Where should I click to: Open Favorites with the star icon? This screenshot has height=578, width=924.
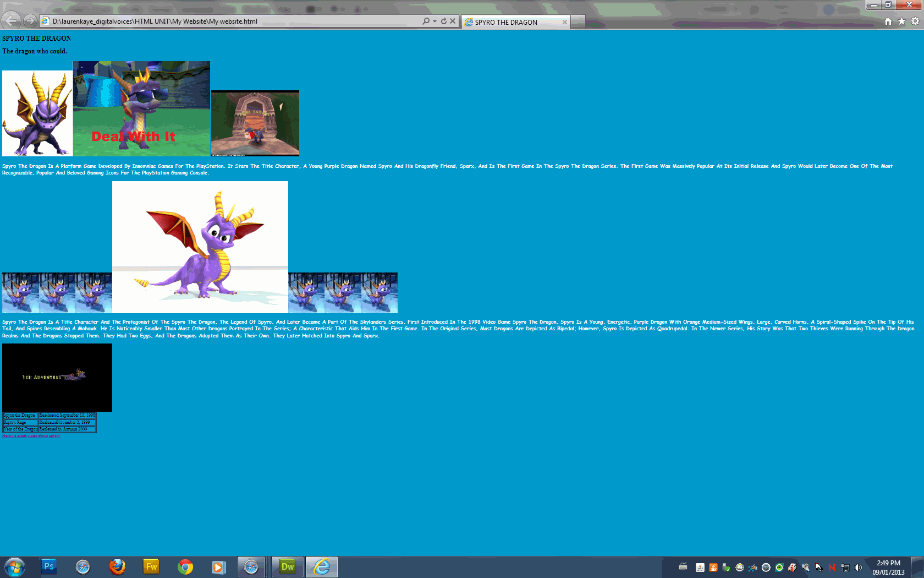(x=901, y=21)
